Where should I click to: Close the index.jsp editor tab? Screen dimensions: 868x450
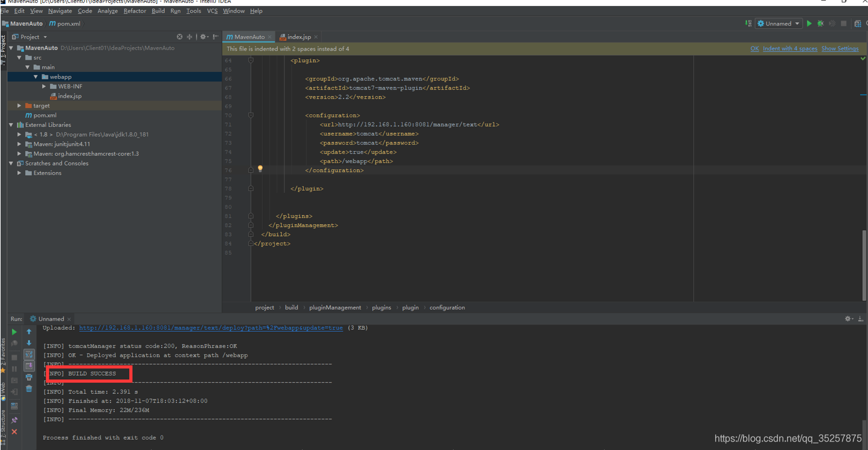pyautogui.click(x=316, y=37)
